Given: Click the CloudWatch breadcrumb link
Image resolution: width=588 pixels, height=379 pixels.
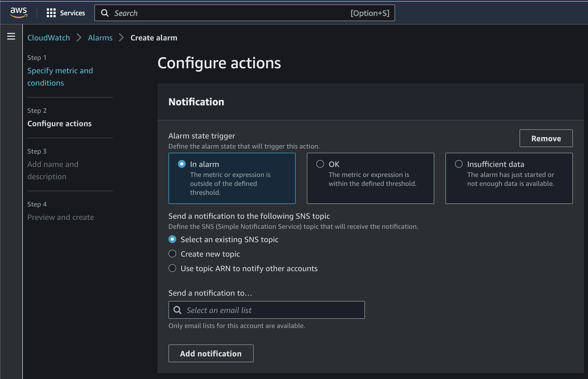Looking at the screenshot, I should 48,38.
